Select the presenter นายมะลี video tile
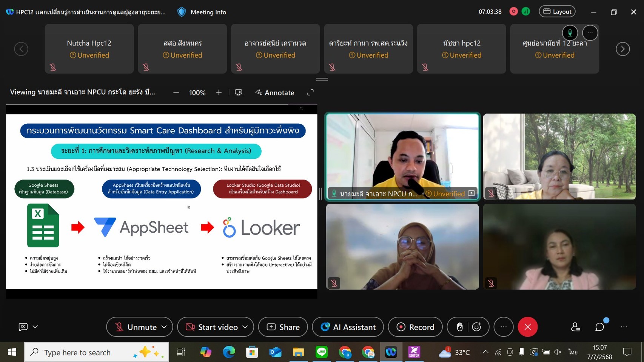644x362 pixels. coord(402,156)
